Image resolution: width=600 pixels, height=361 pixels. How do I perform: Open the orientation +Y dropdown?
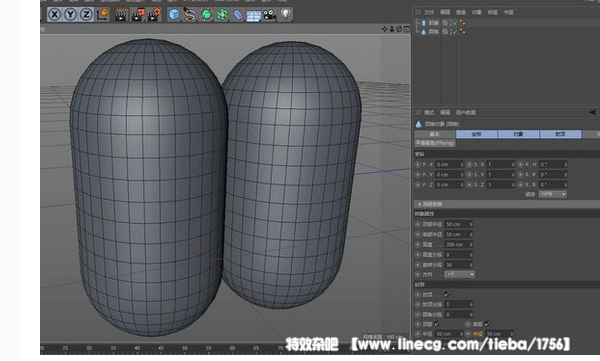click(x=459, y=274)
